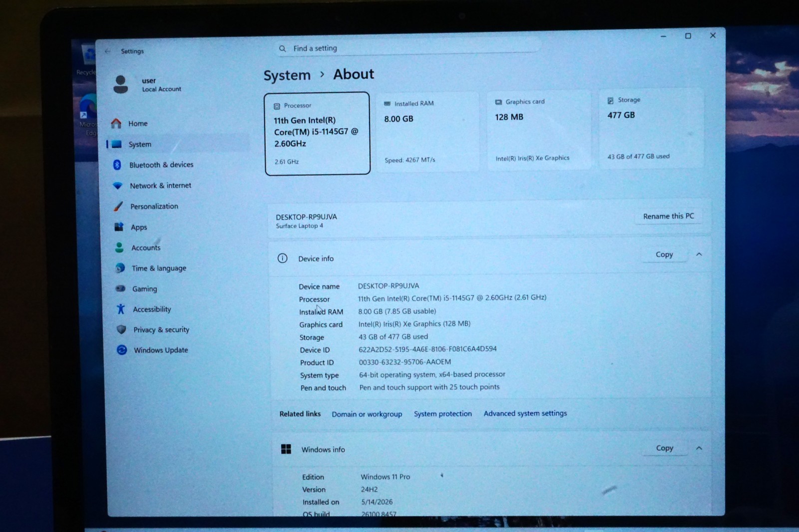Click '8.00 GB (7.85 GB usable)' text

pos(397,311)
